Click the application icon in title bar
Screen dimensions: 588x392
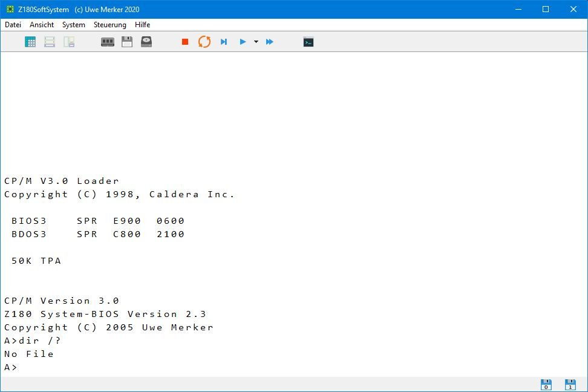coord(10,9)
